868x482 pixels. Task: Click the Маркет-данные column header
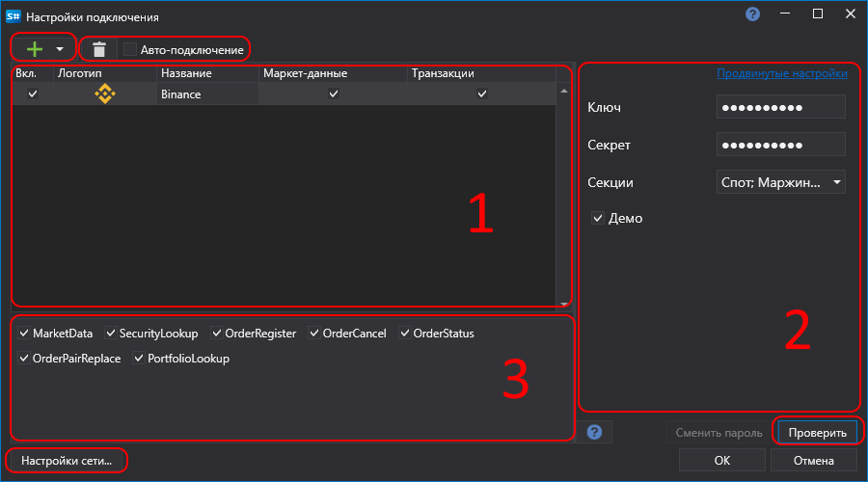tap(333, 73)
